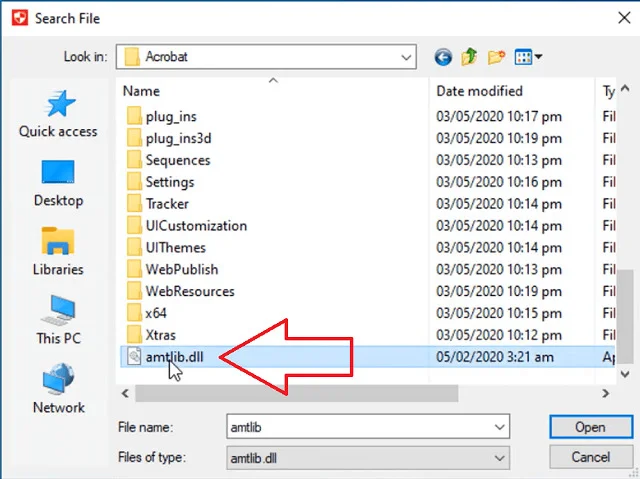The image size is (640, 479).
Task: Click the Cancel button
Action: click(591, 457)
